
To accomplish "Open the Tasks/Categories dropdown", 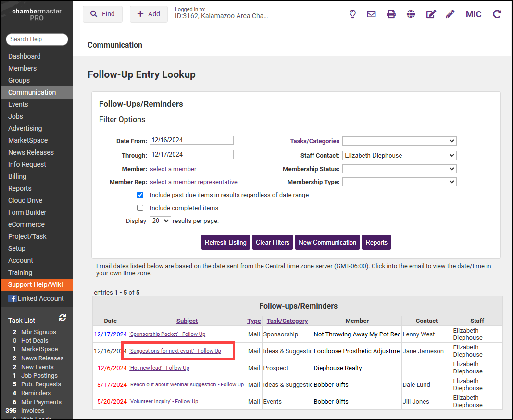I will click(x=399, y=141).
